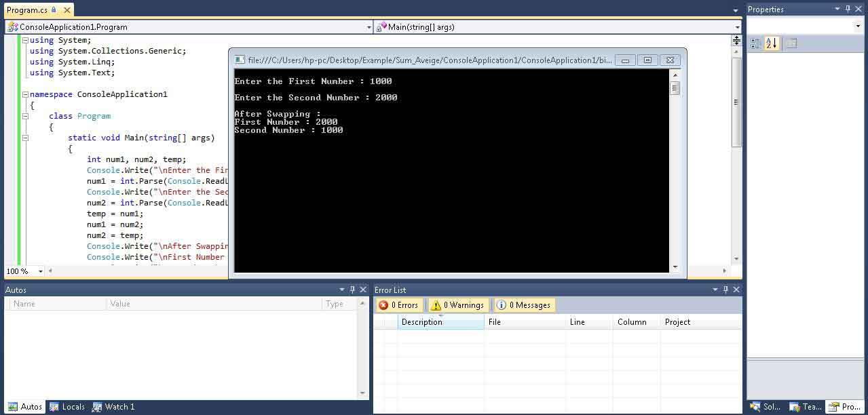Sort properties alphabetically with the A-Z icon
The width and height of the screenshot is (868, 415).
[772, 43]
